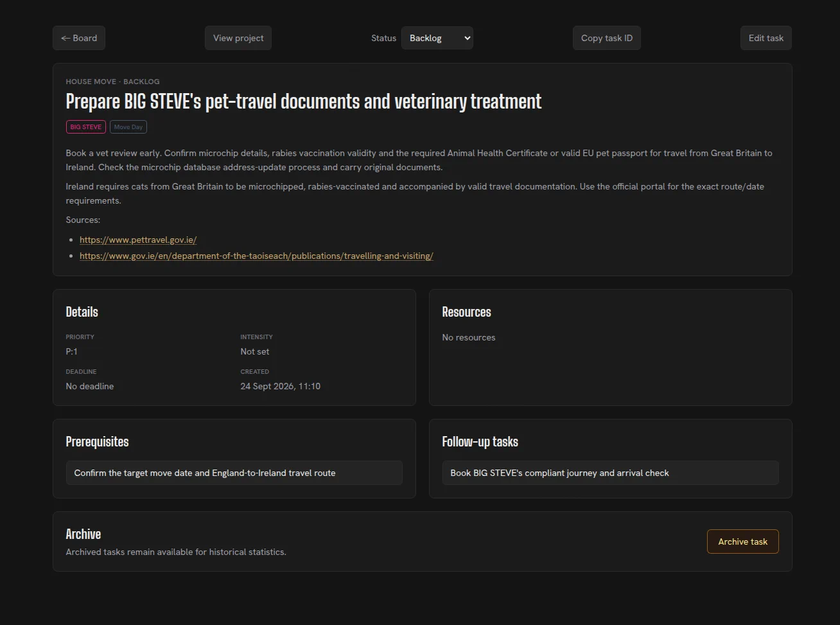Select the BIG STEVE tag
The image size is (840, 625).
(x=86, y=127)
